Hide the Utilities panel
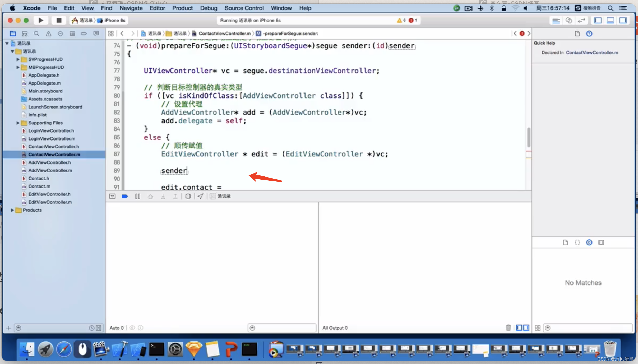The width and height of the screenshot is (638, 364). pos(623,20)
